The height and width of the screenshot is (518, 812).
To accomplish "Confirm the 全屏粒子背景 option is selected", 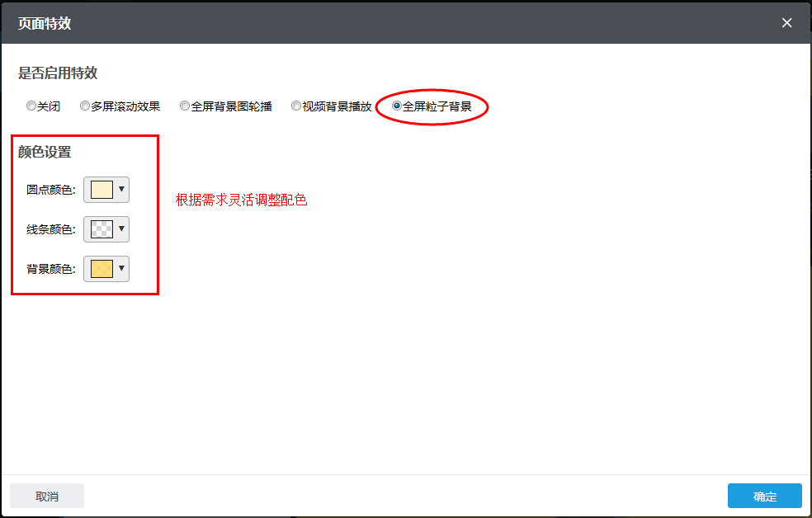I will point(394,106).
